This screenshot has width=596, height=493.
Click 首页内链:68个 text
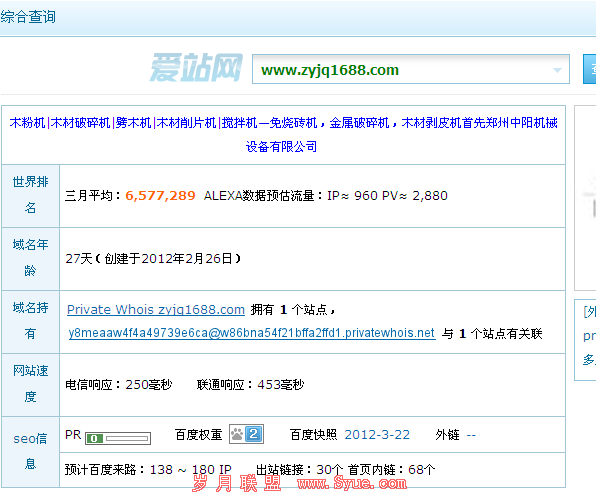point(392,470)
